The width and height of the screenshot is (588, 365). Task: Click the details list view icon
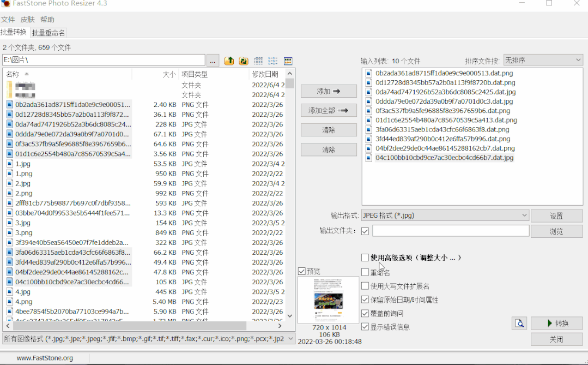pos(258,61)
